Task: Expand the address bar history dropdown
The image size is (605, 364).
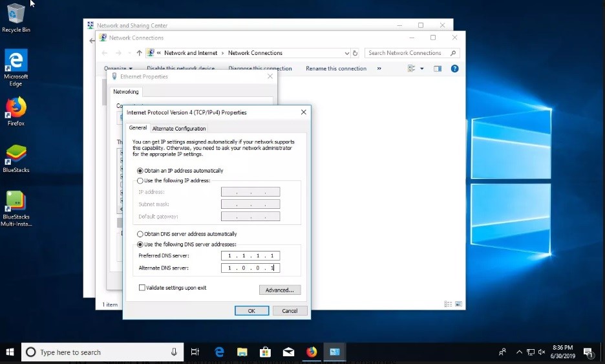Action: coord(346,53)
